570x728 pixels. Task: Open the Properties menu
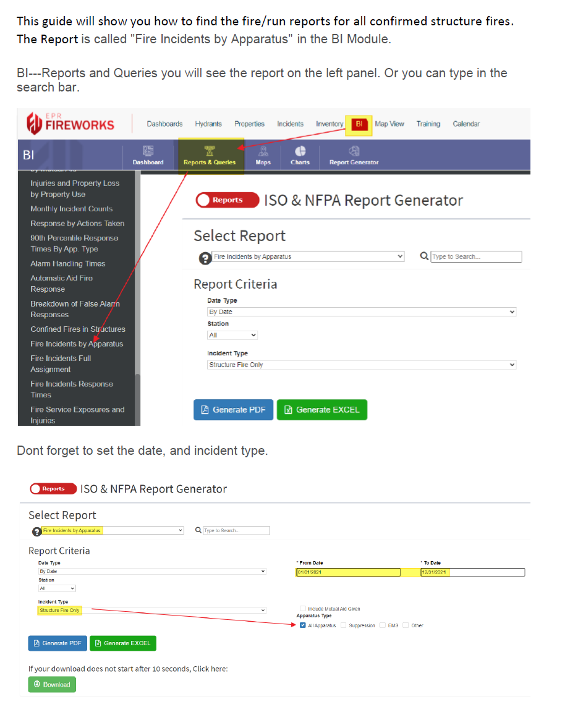pos(249,124)
